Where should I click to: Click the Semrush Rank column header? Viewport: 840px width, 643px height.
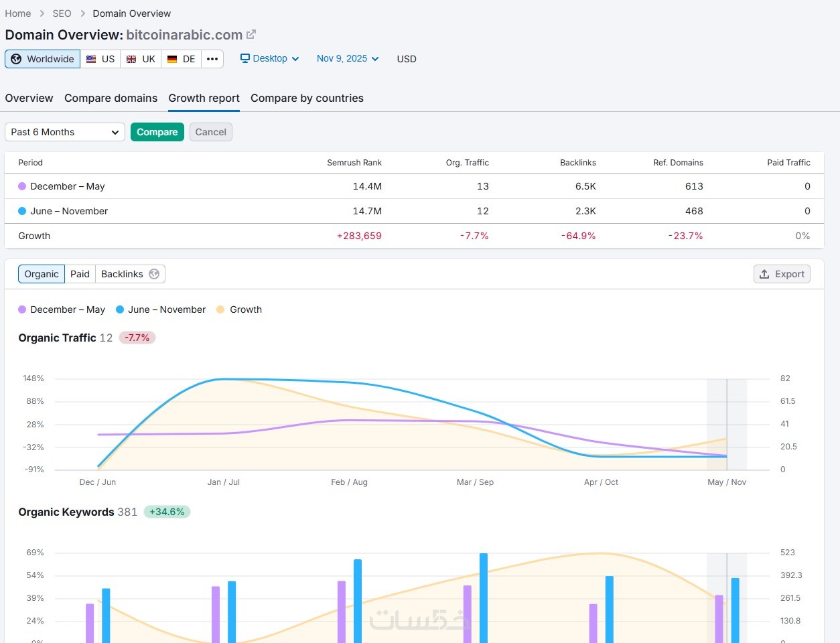pos(354,163)
